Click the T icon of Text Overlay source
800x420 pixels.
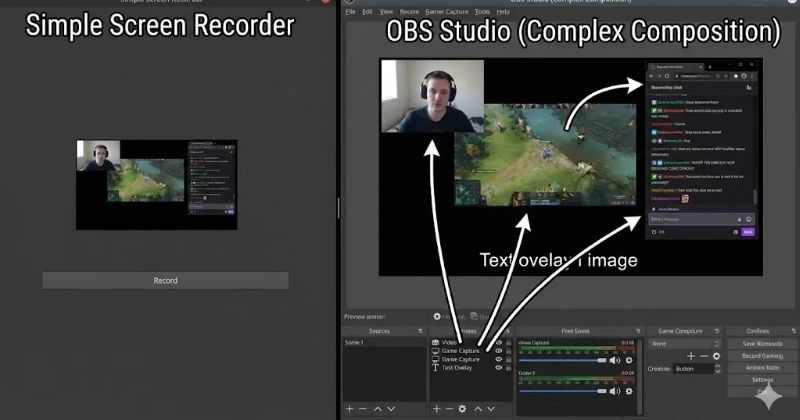coord(435,367)
